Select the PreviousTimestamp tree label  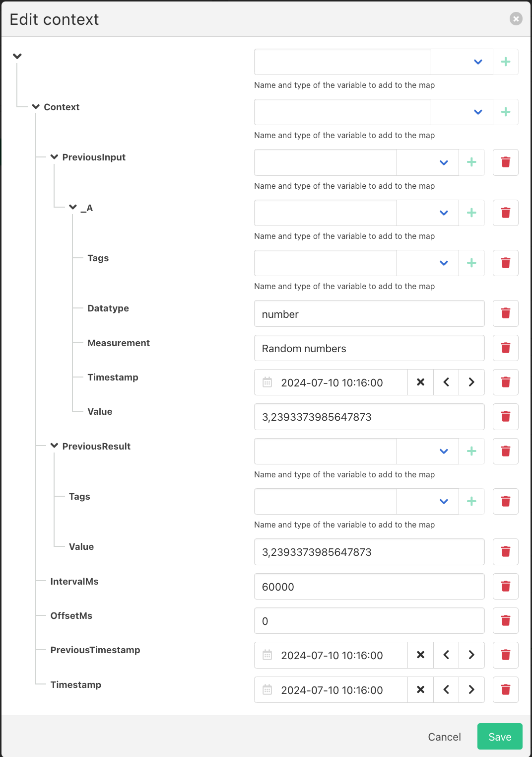[x=95, y=650]
